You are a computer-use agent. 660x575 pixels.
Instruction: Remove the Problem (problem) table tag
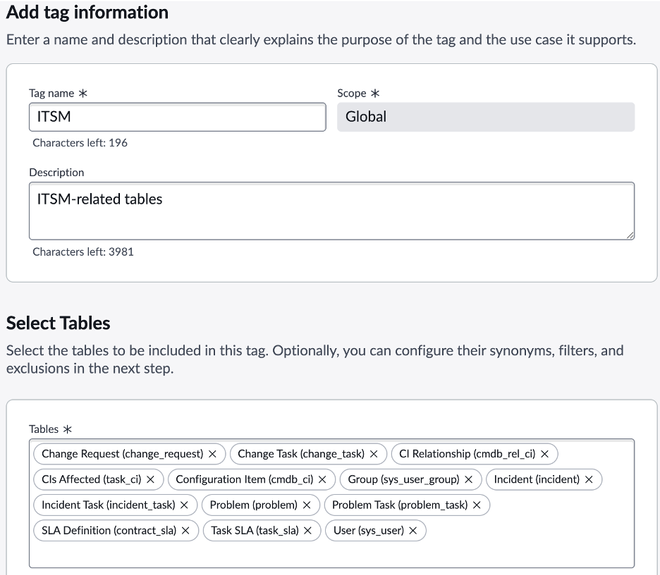(306, 505)
